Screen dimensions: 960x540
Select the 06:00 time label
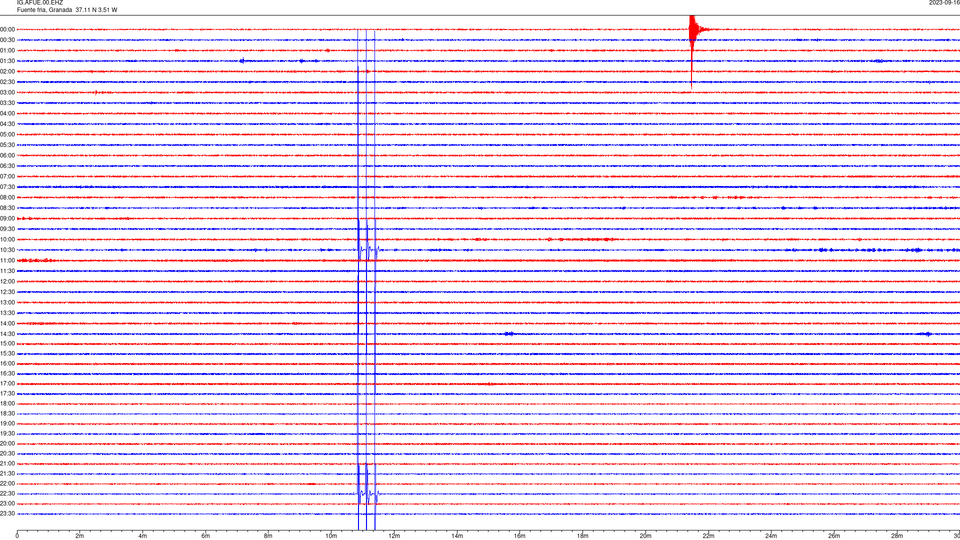tap(7, 156)
